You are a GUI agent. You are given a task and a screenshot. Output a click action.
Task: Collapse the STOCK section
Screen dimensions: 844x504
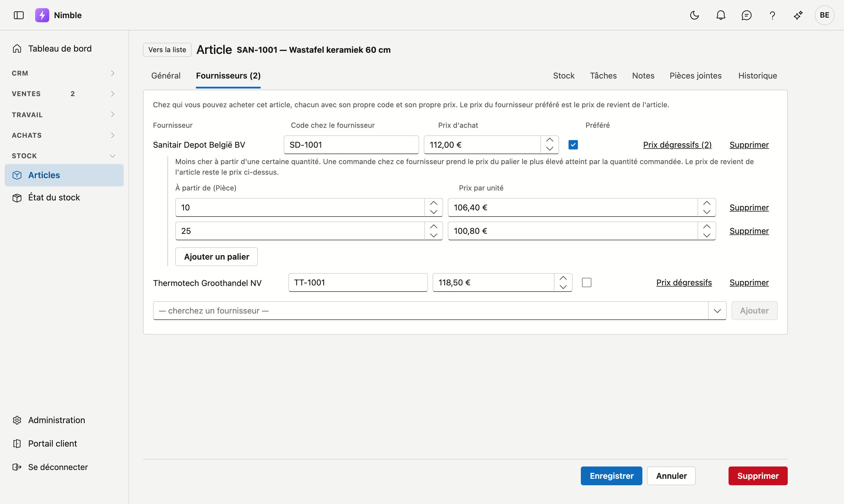coord(64,156)
